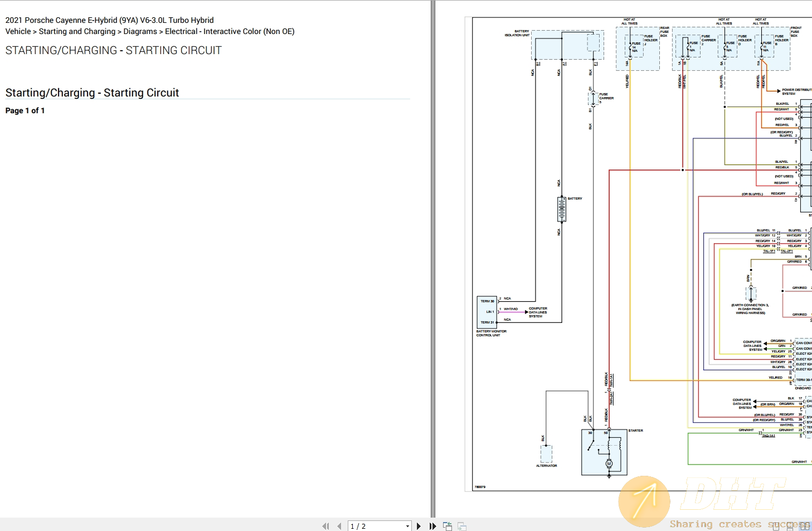The image size is (812, 531).
Task: Click the BATTERY label in the diagram
Action: (x=575, y=199)
